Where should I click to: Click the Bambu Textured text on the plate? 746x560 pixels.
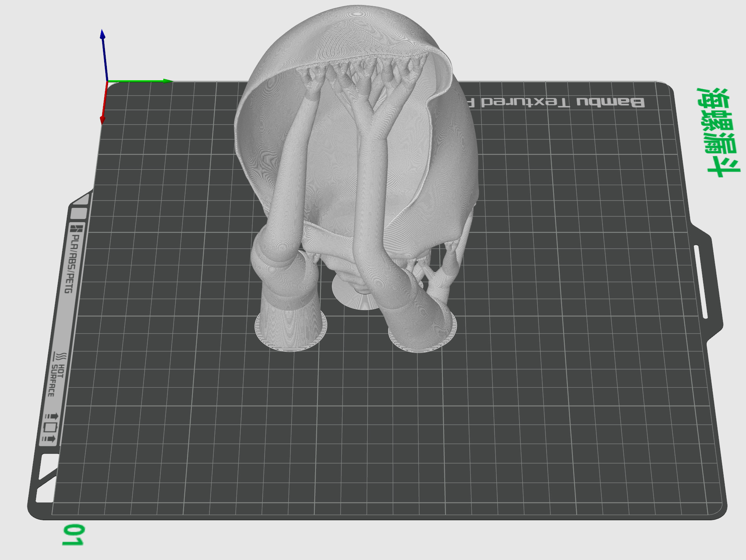point(555,102)
